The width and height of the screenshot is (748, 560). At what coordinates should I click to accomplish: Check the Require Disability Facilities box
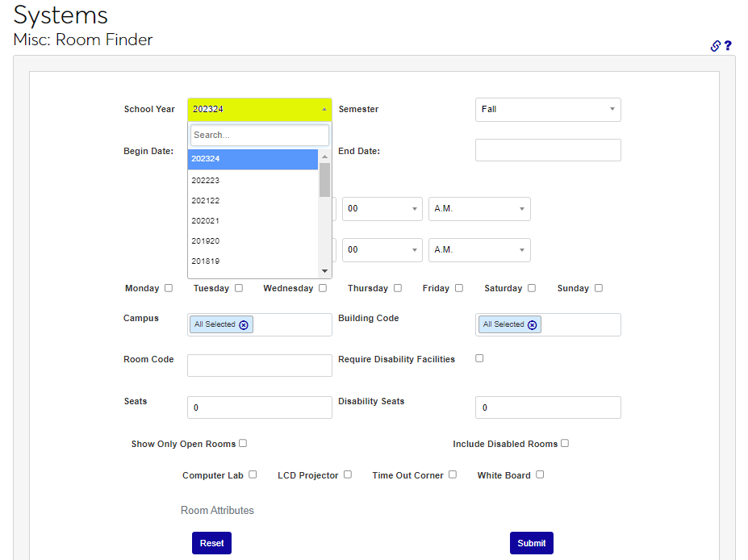(x=479, y=358)
